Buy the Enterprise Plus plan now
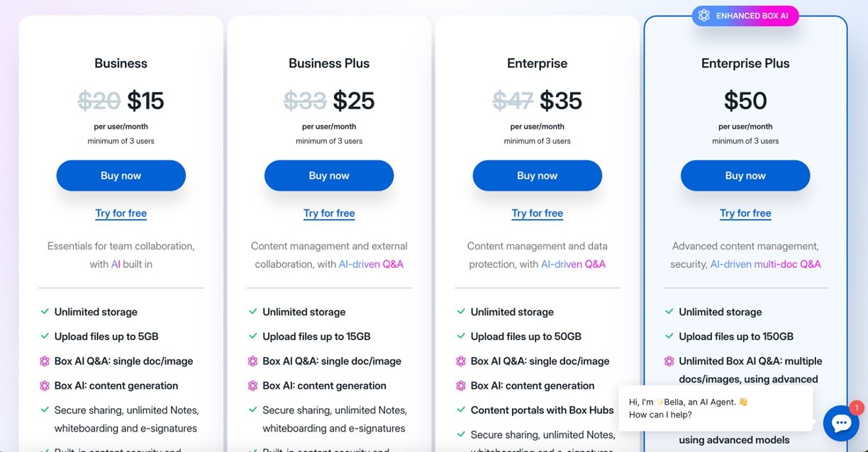Screen dimensions: 868x452 745,176
